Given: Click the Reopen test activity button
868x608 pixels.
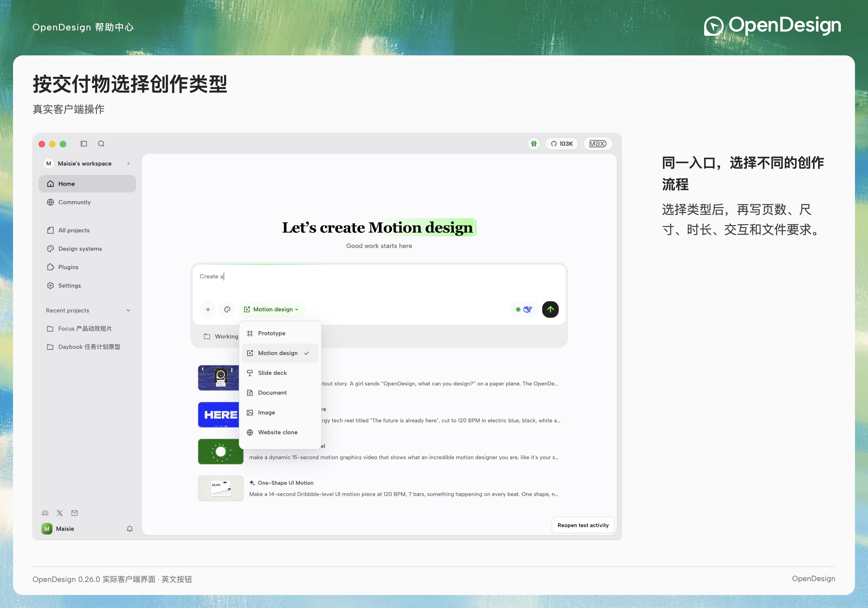Looking at the screenshot, I should (x=583, y=525).
